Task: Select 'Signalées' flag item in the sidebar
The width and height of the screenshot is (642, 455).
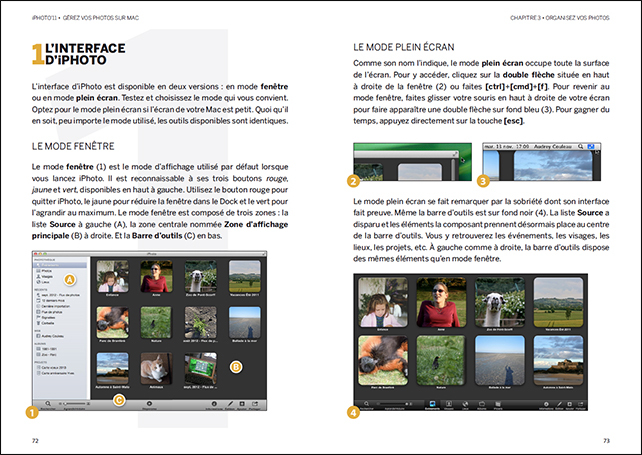Action: pyautogui.click(x=46, y=317)
